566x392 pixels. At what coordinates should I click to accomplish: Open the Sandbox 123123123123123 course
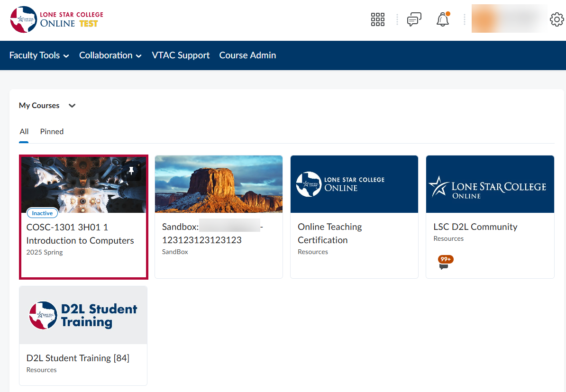[x=213, y=233]
